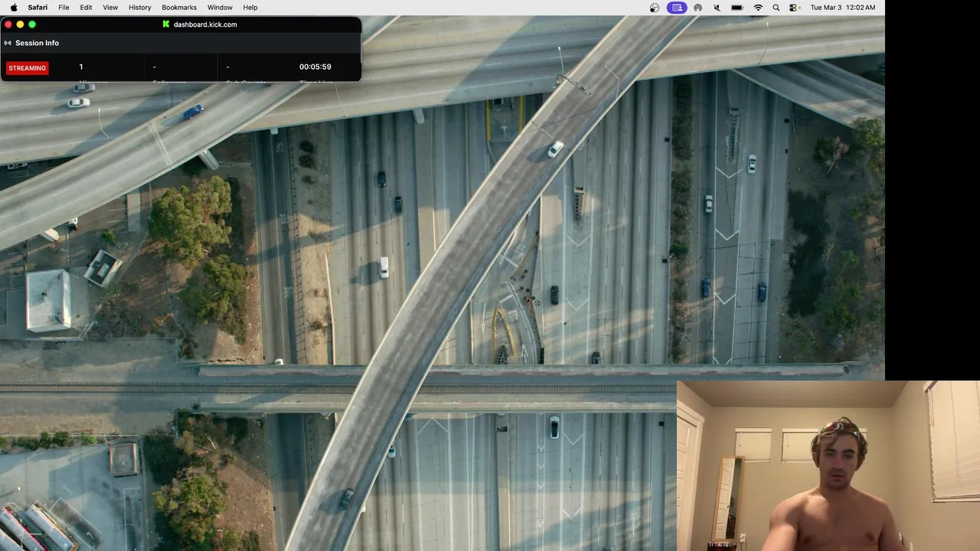
Task: Open the Safari application menu
Action: tap(38, 8)
